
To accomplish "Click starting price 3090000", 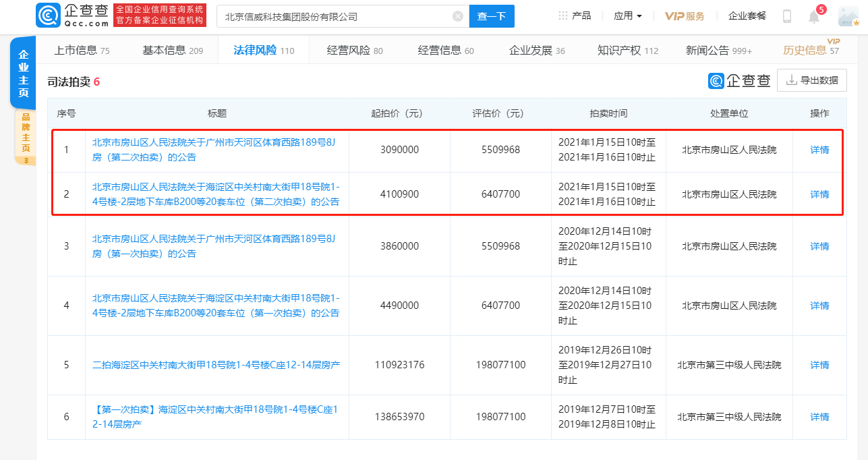I will [x=399, y=150].
